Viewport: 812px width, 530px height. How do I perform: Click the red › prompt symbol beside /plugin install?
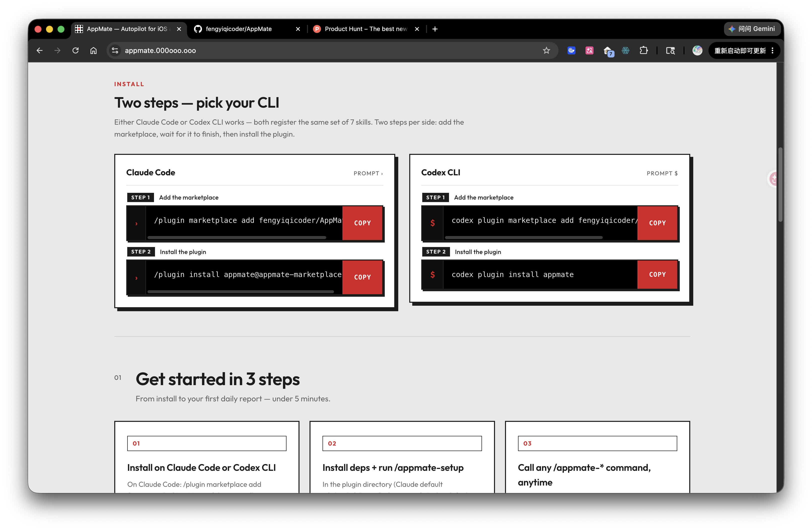(x=136, y=278)
